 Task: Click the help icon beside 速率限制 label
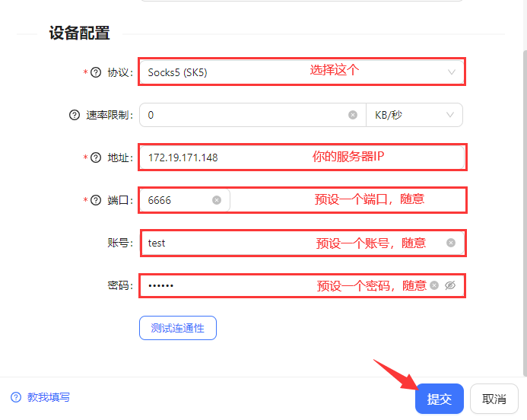click(75, 115)
